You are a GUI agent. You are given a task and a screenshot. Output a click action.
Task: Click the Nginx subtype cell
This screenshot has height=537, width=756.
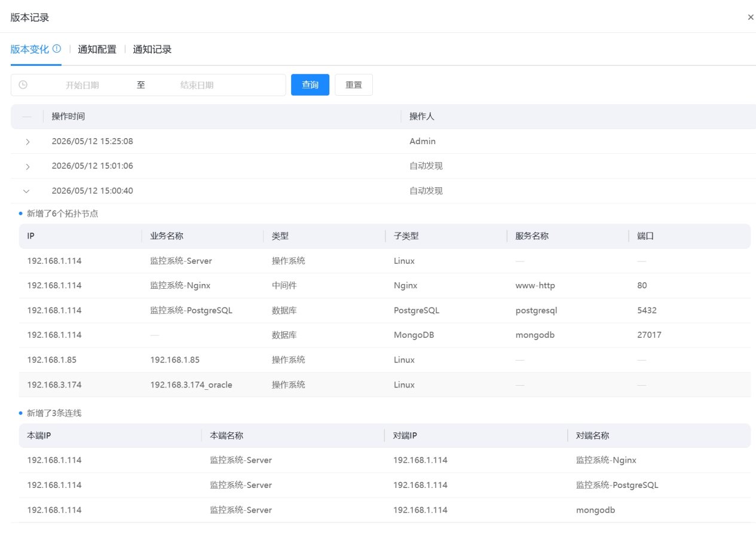pos(406,286)
